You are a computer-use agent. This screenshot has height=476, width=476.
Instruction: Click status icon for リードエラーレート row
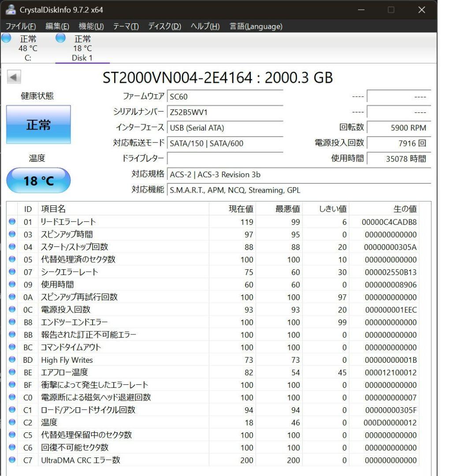point(12,222)
